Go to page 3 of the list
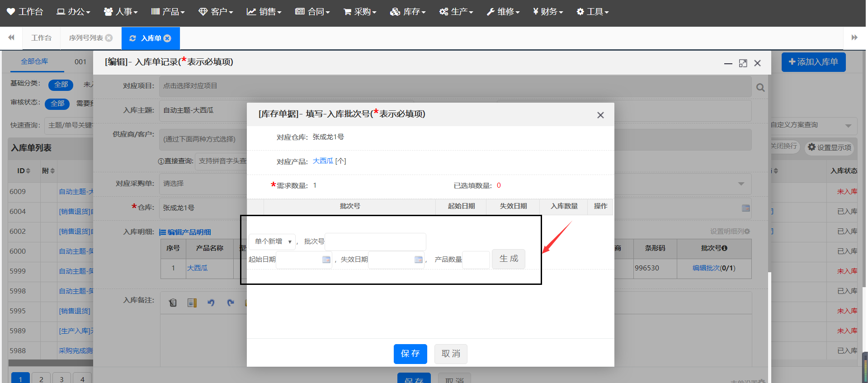This screenshot has width=868, height=383. pos(61,379)
